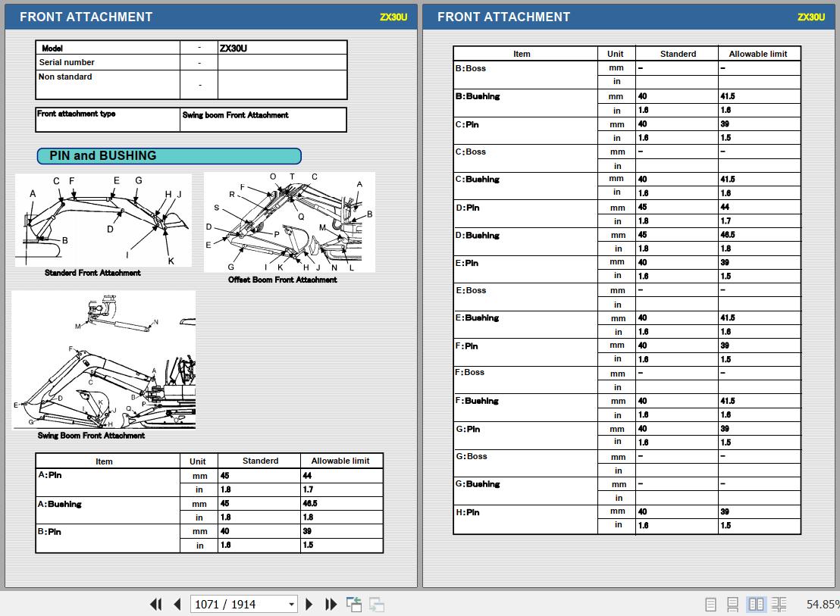This screenshot has width=840, height=616.
Task: Click the H:Pin standard 40 mm value
Action: coord(642,511)
